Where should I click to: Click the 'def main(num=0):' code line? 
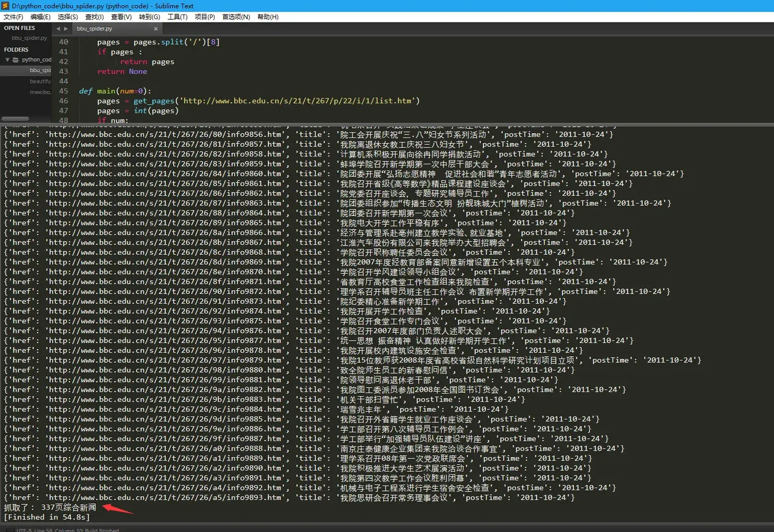[x=115, y=91]
